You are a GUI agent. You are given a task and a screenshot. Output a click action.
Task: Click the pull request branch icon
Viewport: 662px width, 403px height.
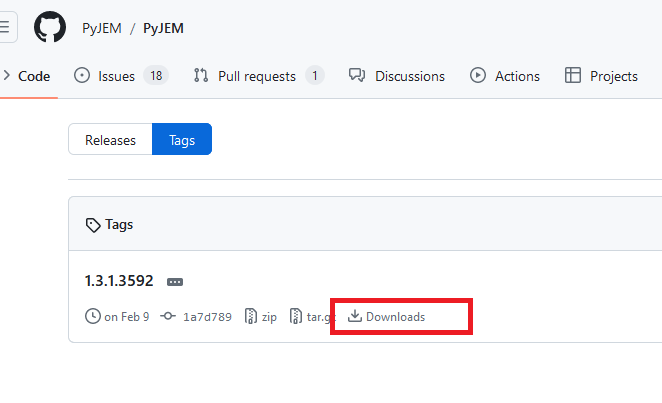pyautogui.click(x=201, y=76)
